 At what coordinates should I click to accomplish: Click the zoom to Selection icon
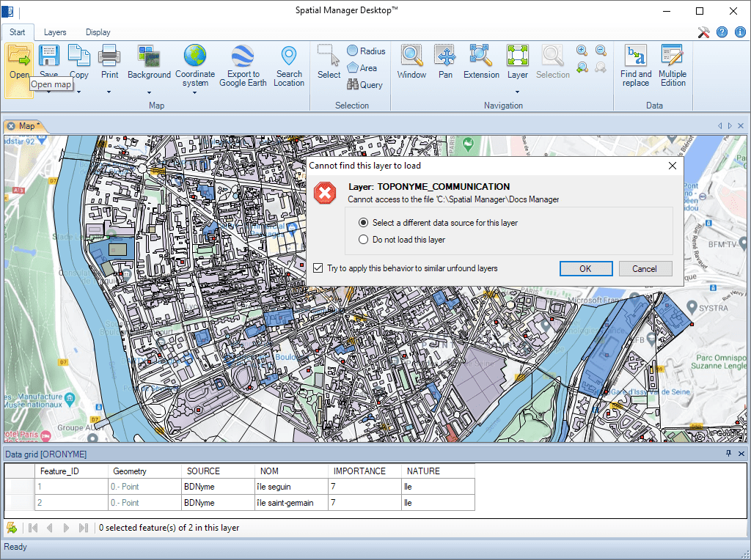point(553,56)
